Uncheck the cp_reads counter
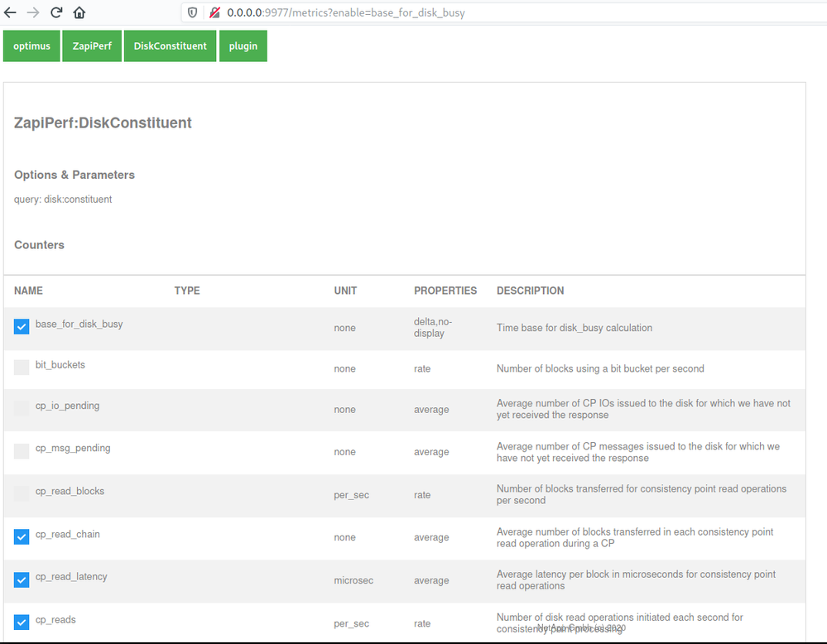This screenshot has height=644, width=827. click(x=21, y=622)
